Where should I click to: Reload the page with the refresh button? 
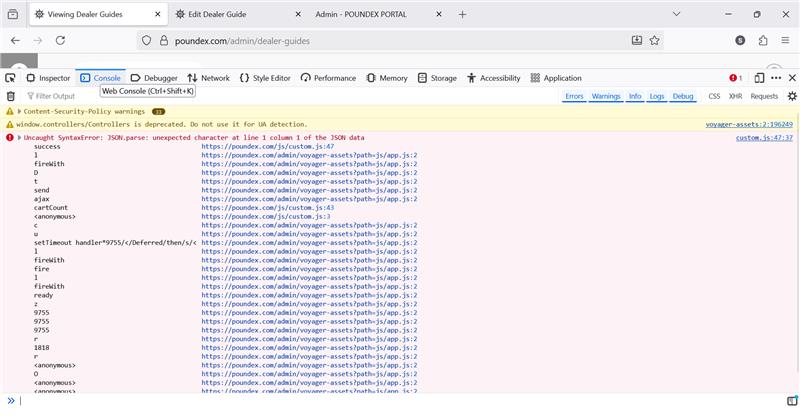click(x=60, y=40)
